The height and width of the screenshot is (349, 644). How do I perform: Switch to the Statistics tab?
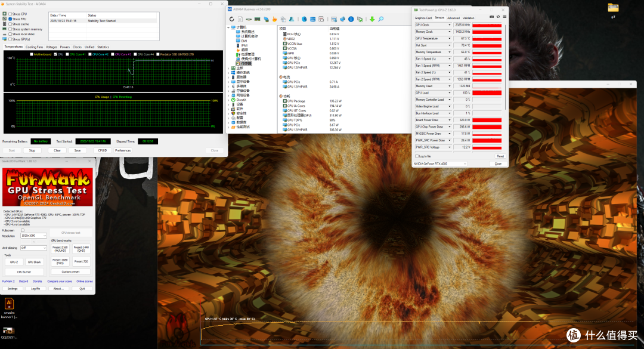103,47
